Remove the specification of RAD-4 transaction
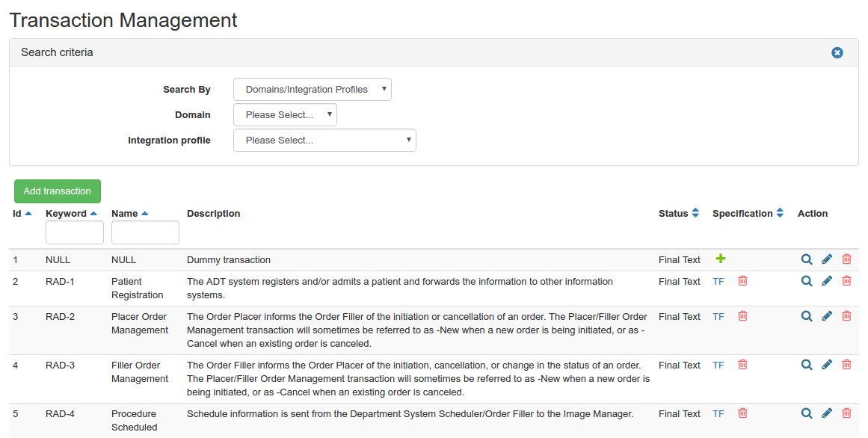 point(742,413)
